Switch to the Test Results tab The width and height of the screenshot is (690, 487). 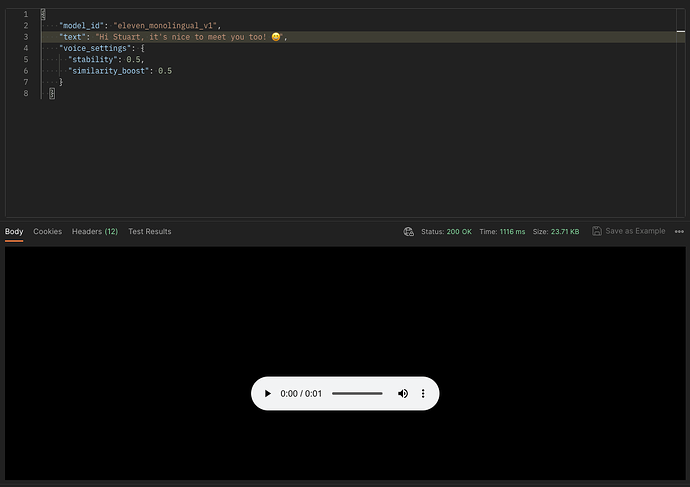pos(149,231)
